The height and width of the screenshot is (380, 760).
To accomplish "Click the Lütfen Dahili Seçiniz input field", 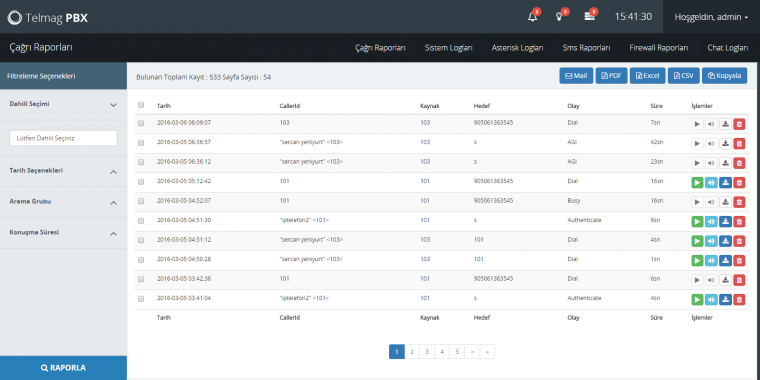I will [63, 138].
